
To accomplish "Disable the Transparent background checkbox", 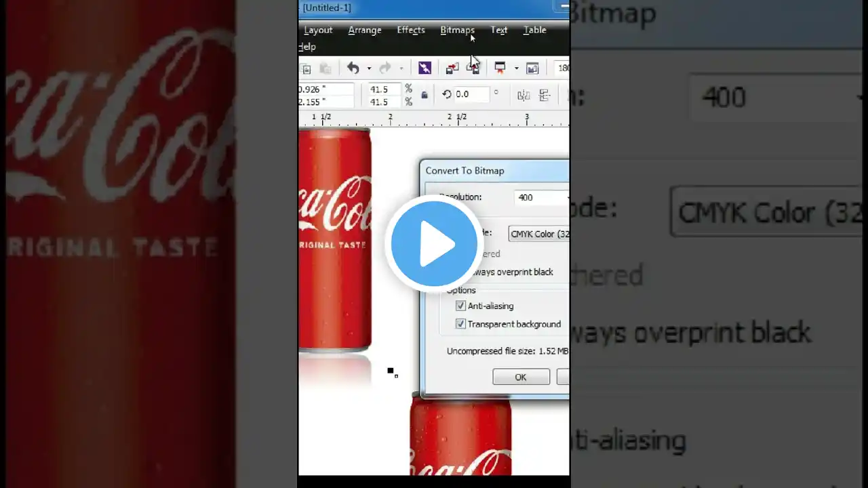I will (x=460, y=324).
